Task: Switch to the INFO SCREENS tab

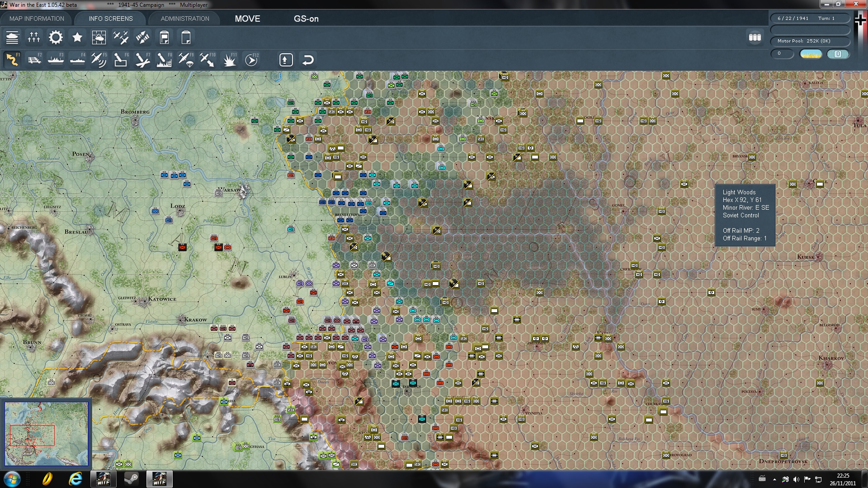Action: point(111,19)
